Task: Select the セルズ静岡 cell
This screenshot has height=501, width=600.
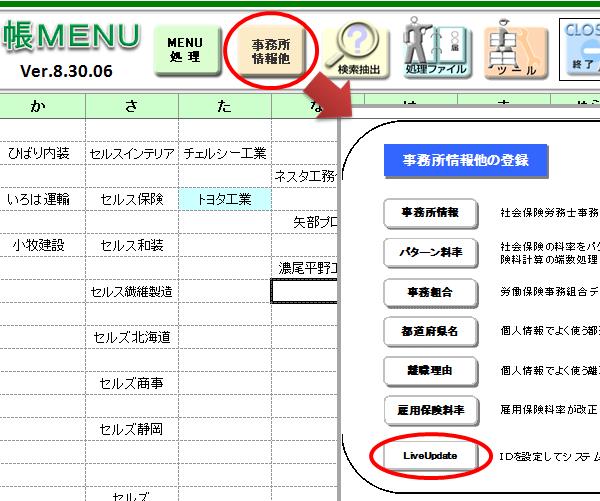Action: pos(132,429)
